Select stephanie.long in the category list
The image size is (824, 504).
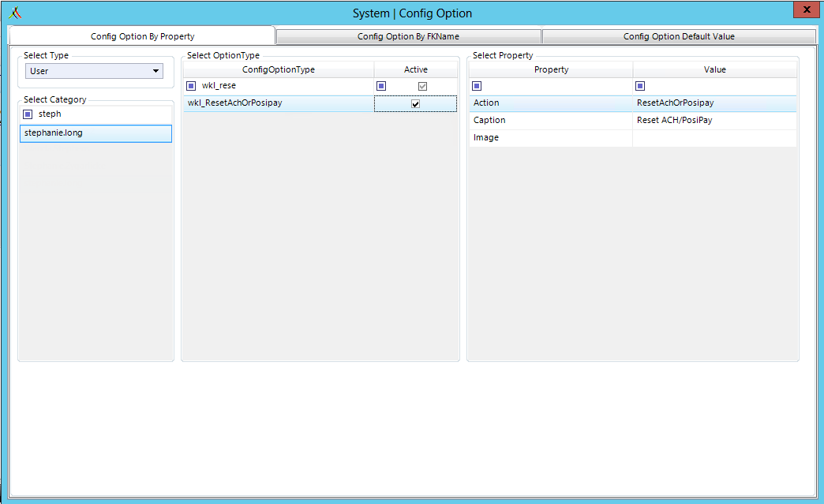tap(95, 133)
